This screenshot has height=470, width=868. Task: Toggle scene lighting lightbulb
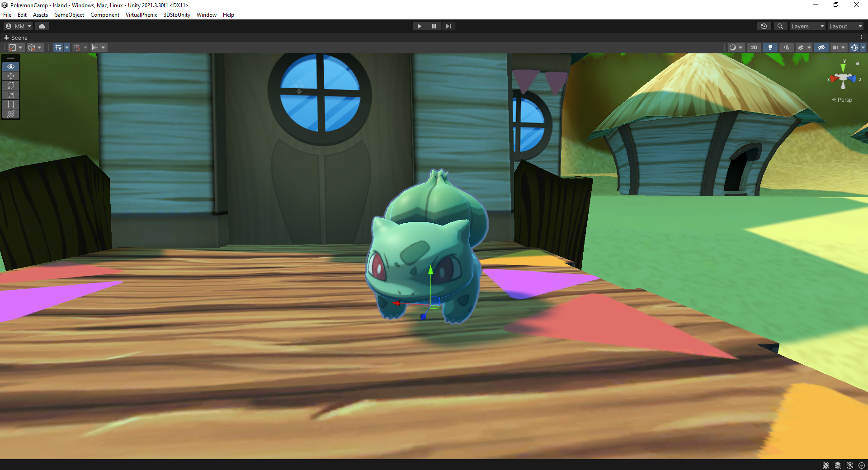(x=770, y=47)
